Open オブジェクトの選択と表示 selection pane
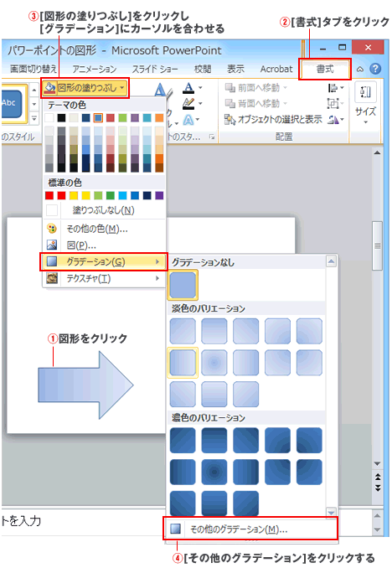 (273, 120)
